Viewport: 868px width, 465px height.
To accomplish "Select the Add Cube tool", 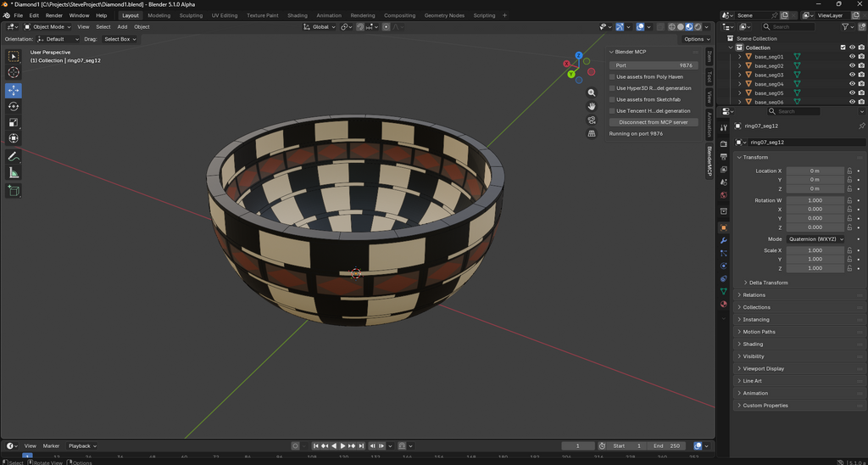I will pyautogui.click(x=14, y=191).
